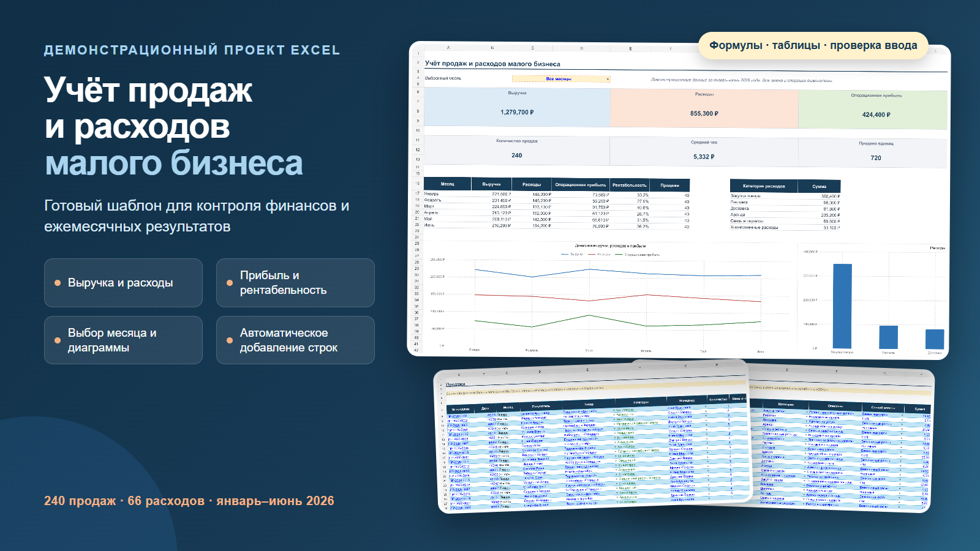Click the 'Сумма' header in expenses table

click(820, 186)
